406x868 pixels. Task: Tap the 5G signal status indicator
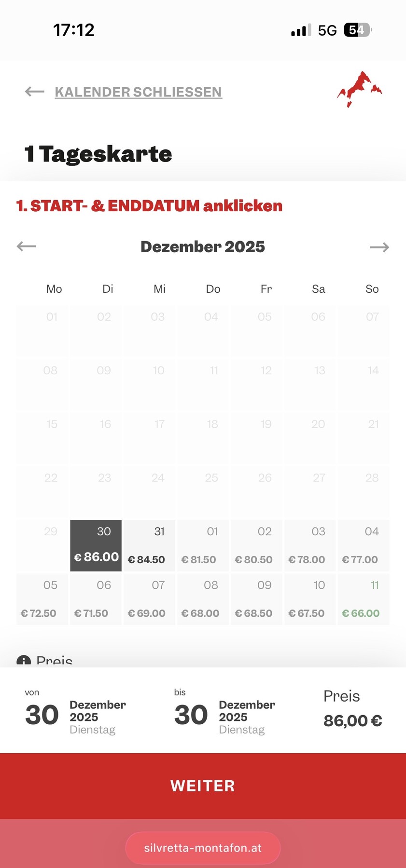(x=327, y=30)
